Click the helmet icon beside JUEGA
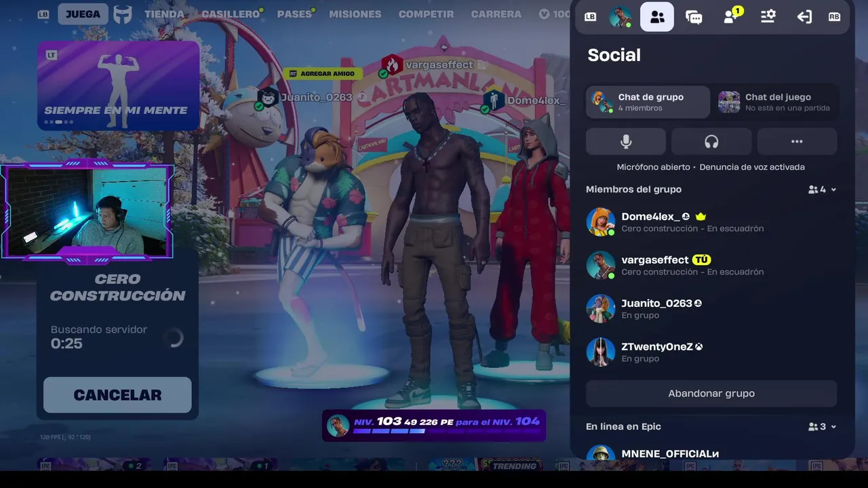868x488 pixels. [x=123, y=14]
